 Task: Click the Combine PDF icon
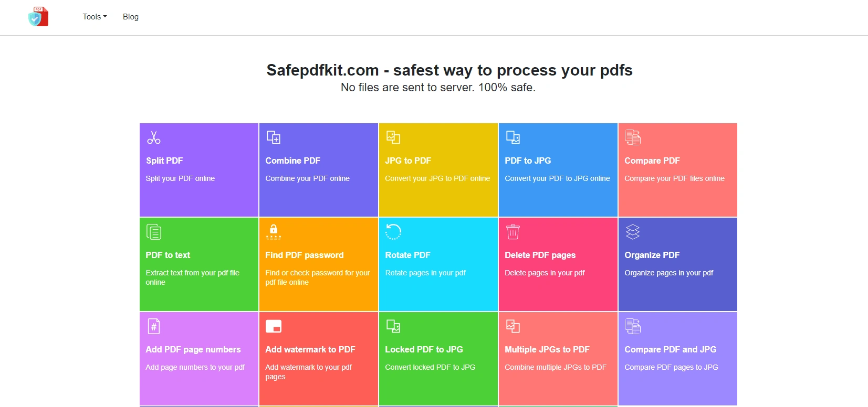click(274, 137)
